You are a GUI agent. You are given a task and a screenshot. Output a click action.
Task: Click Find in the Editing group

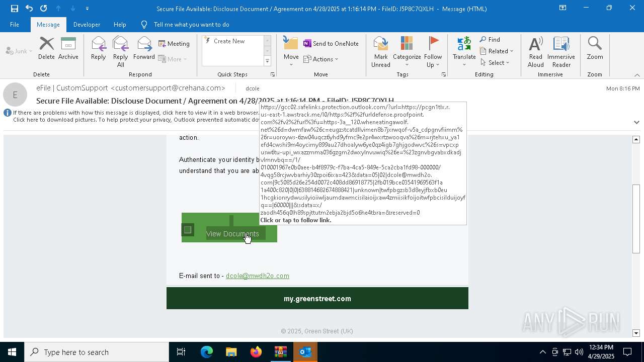(490, 39)
